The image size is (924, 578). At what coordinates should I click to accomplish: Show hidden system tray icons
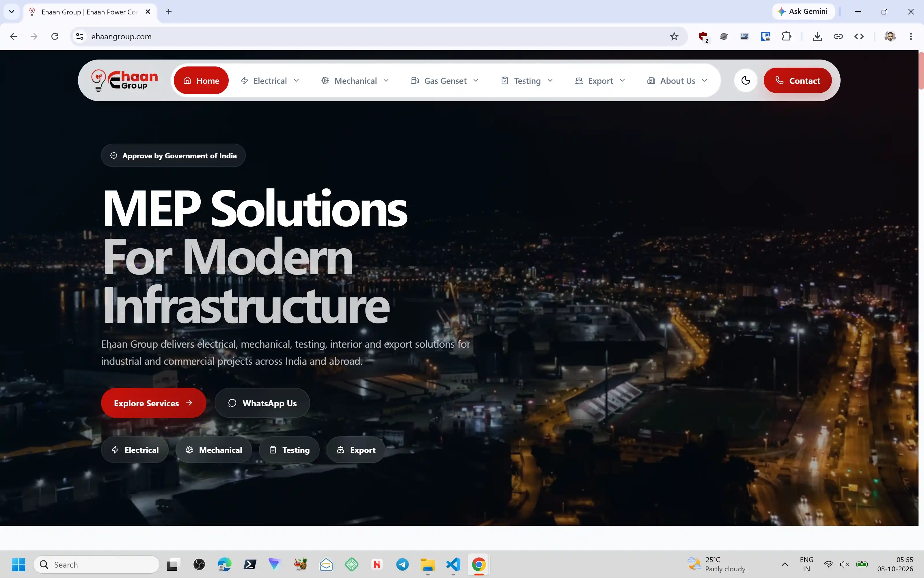[x=785, y=564]
